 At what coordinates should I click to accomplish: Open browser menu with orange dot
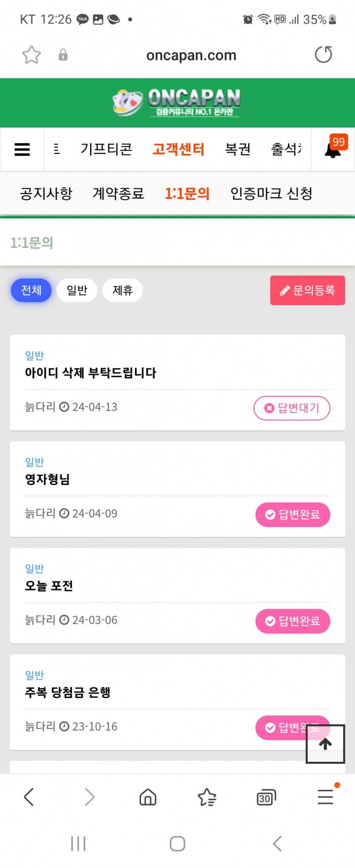(325, 797)
